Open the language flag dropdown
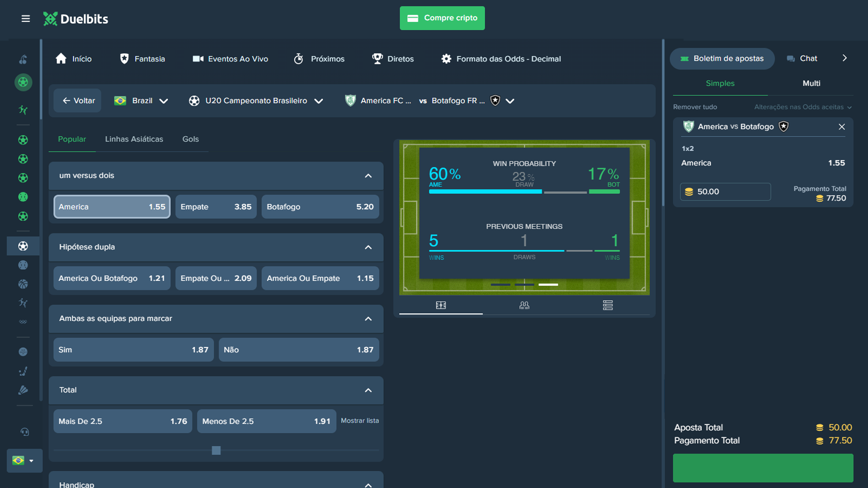Image resolution: width=868 pixels, height=488 pixels. (24, 460)
